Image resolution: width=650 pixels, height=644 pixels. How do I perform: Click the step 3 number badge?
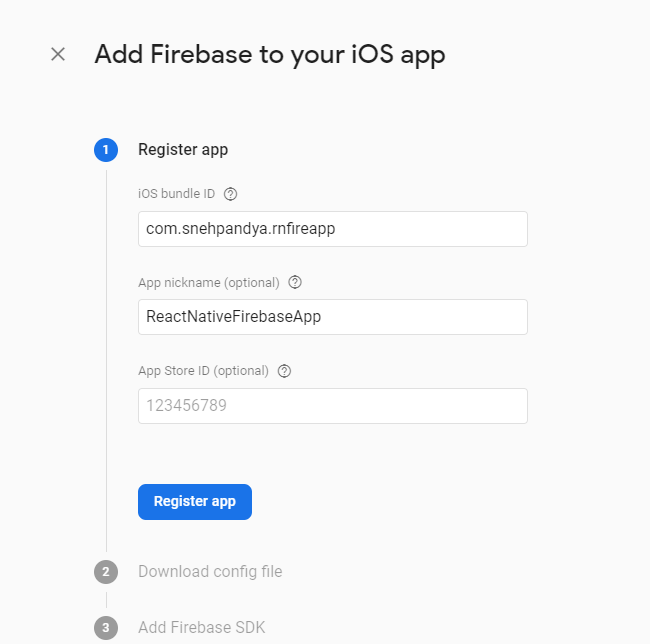click(x=106, y=628)
